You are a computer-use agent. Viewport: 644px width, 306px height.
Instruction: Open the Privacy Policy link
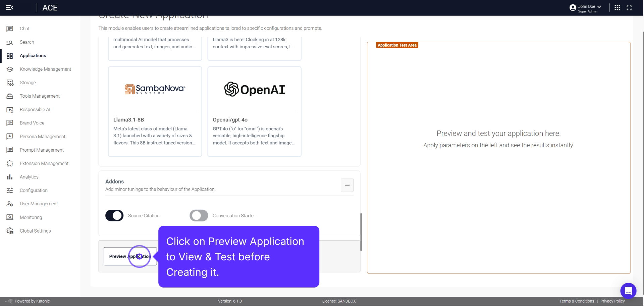point(612,301)
